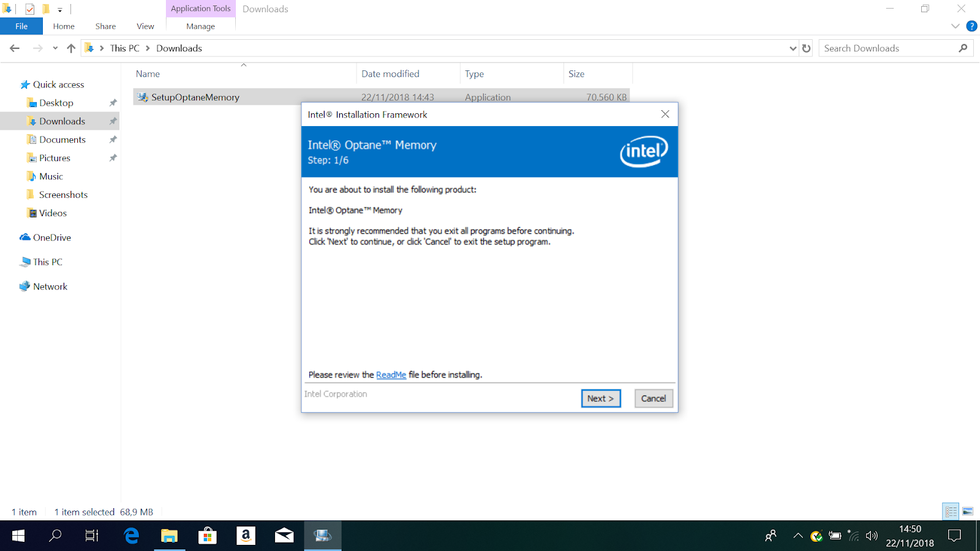The height and width of the screenshot is (551, 980).
Task: Go up one folder level
Action: click(x=71, y=48)
